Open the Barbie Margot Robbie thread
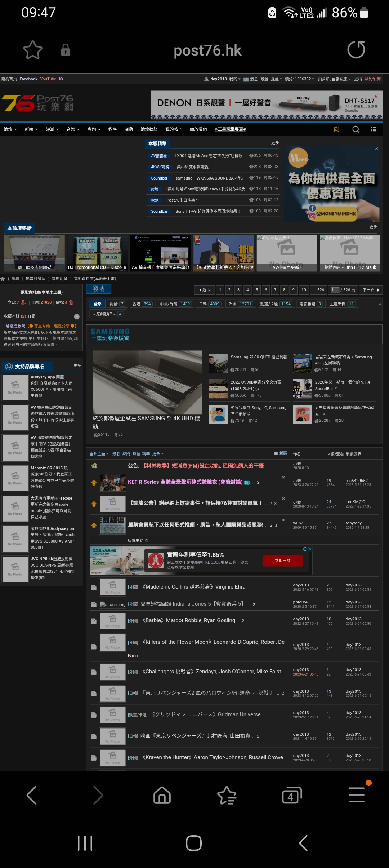This screenshot has width=389, height=868. tap(189, 620)
